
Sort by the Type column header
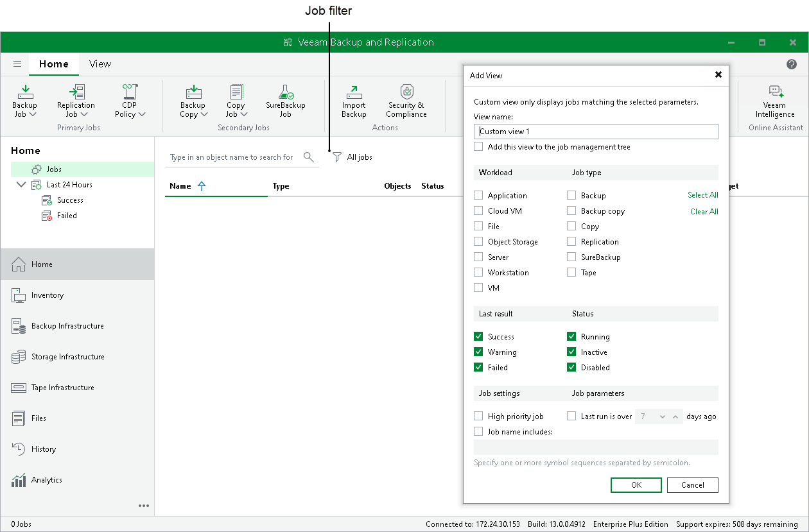(281, 186)
